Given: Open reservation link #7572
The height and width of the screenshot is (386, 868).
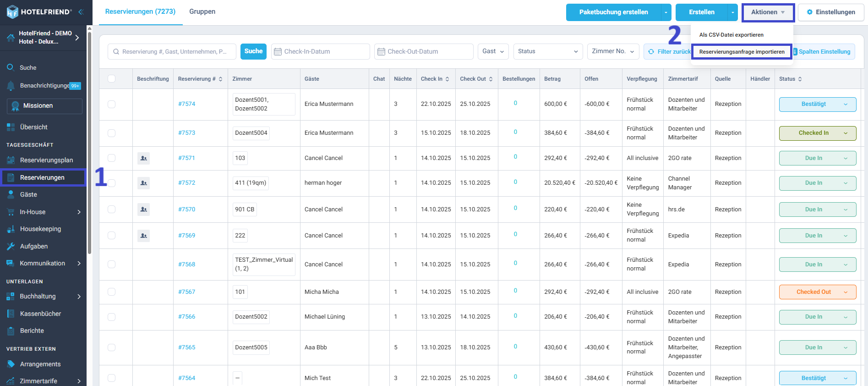Looking at the screenshot, I should (187, 183).
